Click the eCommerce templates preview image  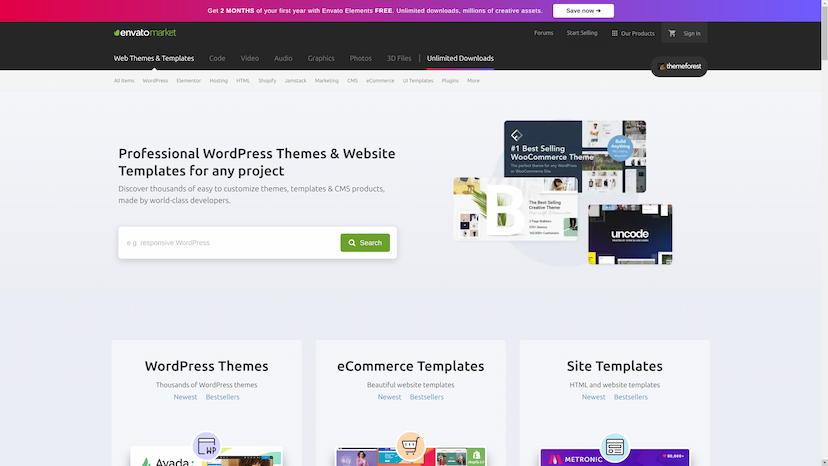tap(410, 457)
